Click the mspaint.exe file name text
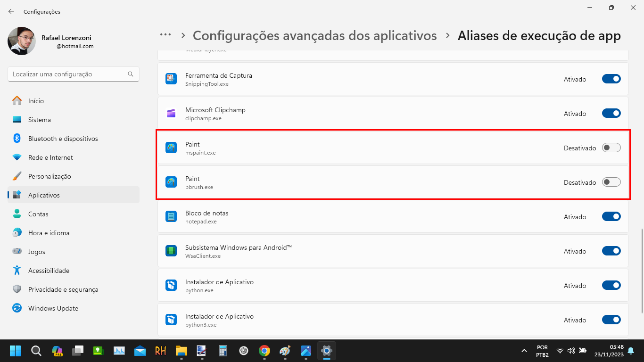This screenshot has width=644, height=362. (x=200, y=153)
